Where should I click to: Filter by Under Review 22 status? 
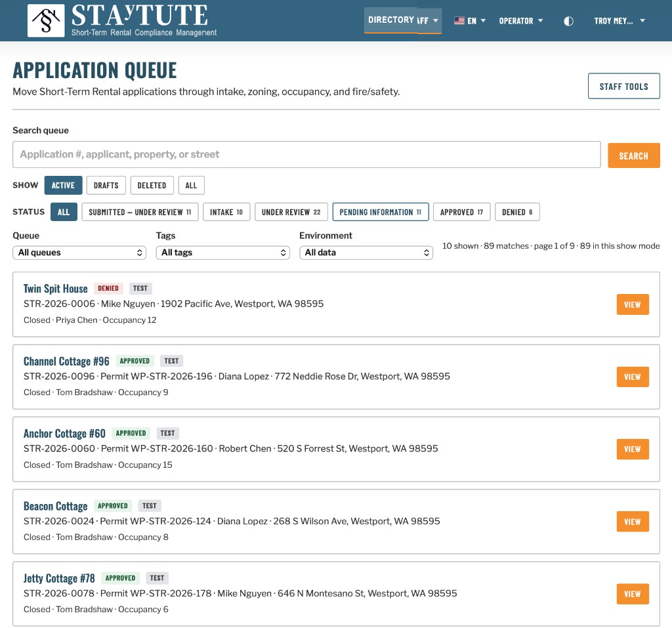(291, 212)
